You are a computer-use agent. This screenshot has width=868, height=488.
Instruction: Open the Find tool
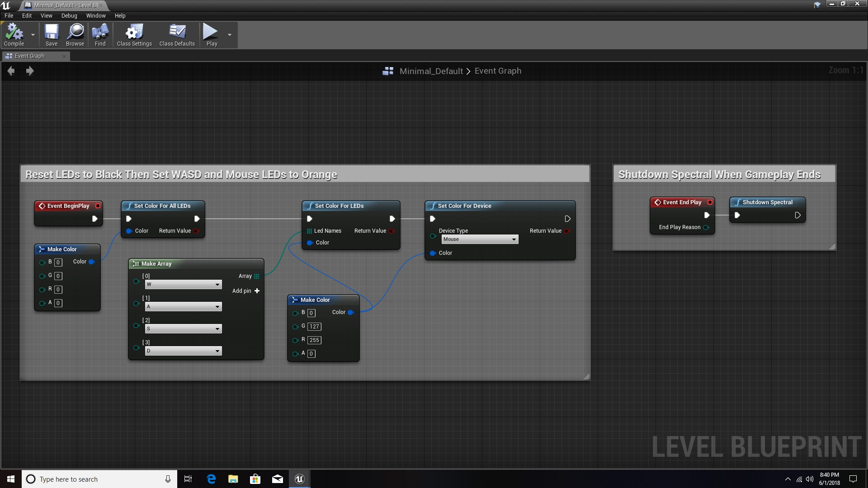(100, 34)
